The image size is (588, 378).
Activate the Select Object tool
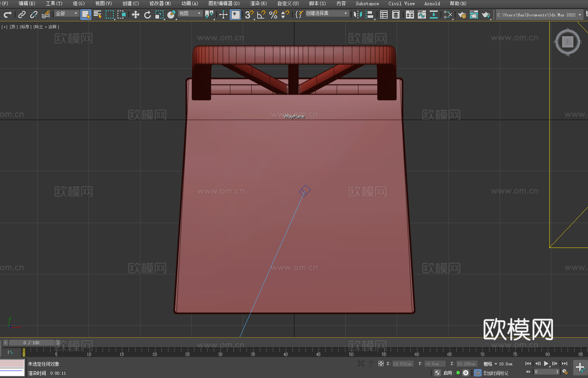86,14
